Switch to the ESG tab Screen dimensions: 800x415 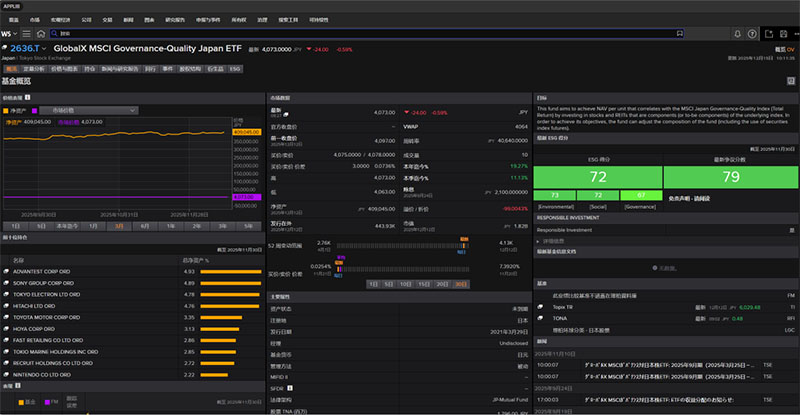(236, 70)
